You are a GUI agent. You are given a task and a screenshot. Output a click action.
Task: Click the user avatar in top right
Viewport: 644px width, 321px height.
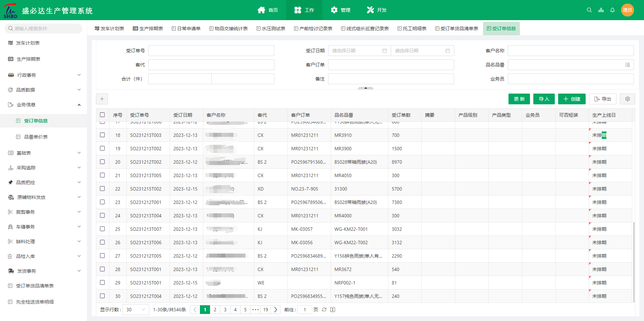tap(627, 10)
